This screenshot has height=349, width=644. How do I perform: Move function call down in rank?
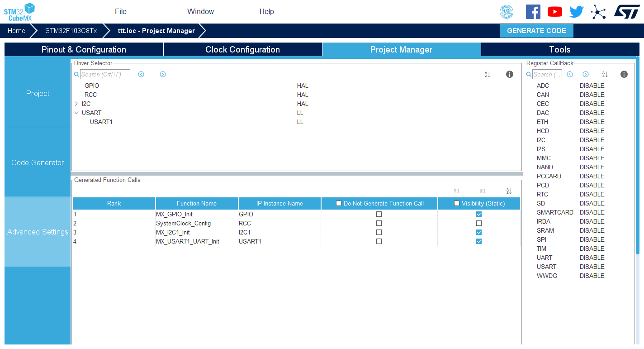point(483,191)
